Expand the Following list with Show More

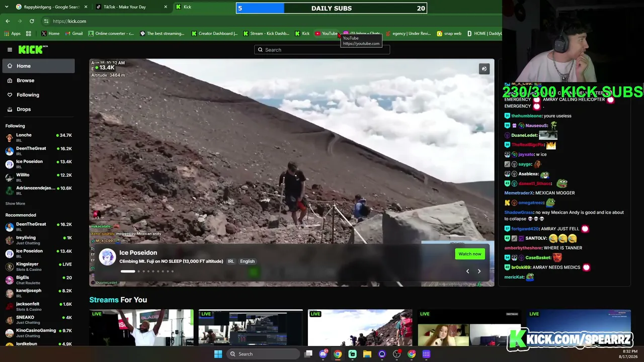click(15, 204)
